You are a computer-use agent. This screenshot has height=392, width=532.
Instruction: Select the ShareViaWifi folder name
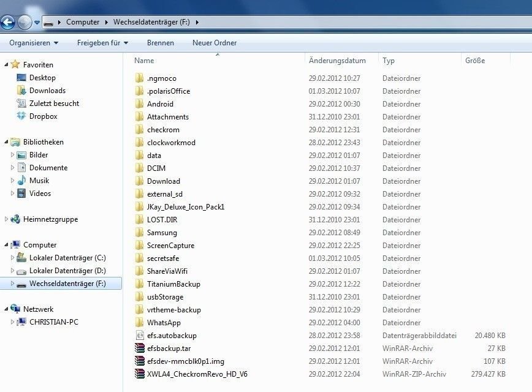tap(167, 271)
